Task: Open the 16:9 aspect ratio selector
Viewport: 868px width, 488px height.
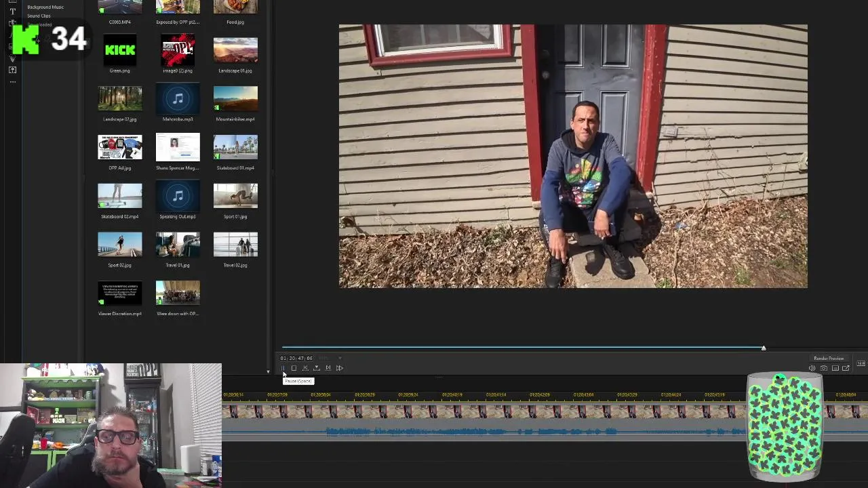Action: tap(861, 363)
